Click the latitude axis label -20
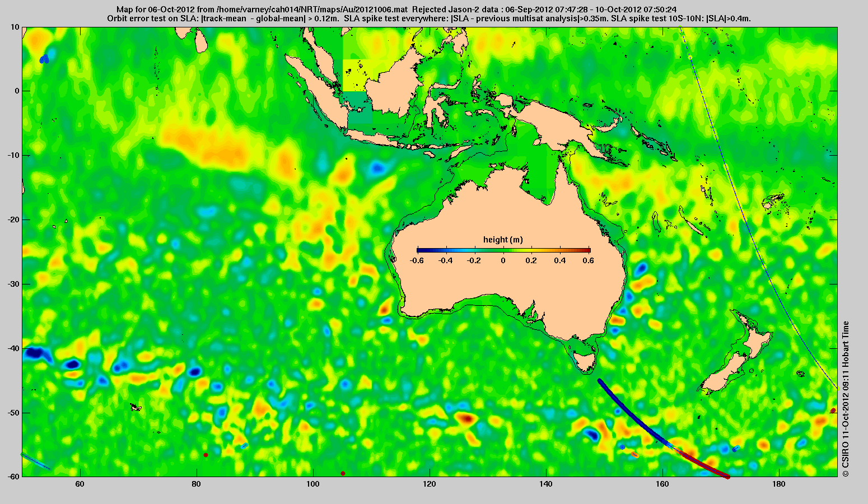The width and height of the screenshot is (868, 504). pos(13,220)
